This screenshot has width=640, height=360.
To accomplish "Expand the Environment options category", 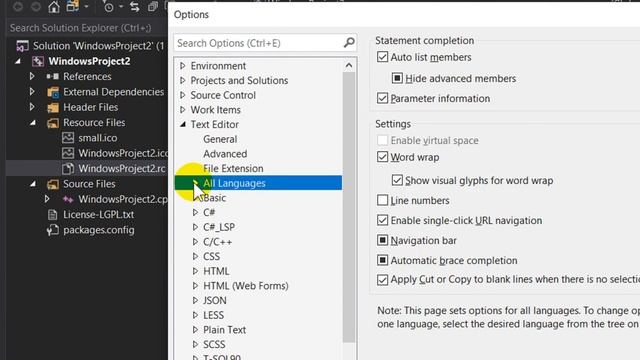I will (x=182, y=66).
